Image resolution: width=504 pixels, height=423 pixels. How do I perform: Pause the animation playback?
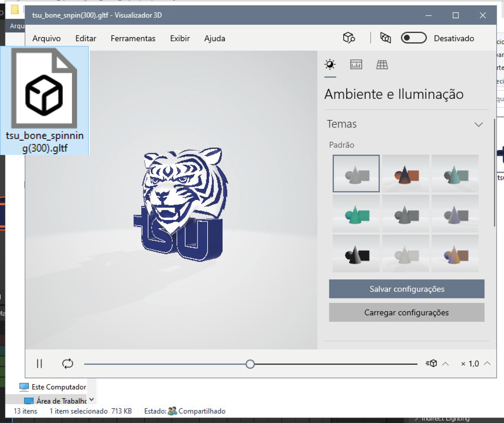(x=39, y=364)
